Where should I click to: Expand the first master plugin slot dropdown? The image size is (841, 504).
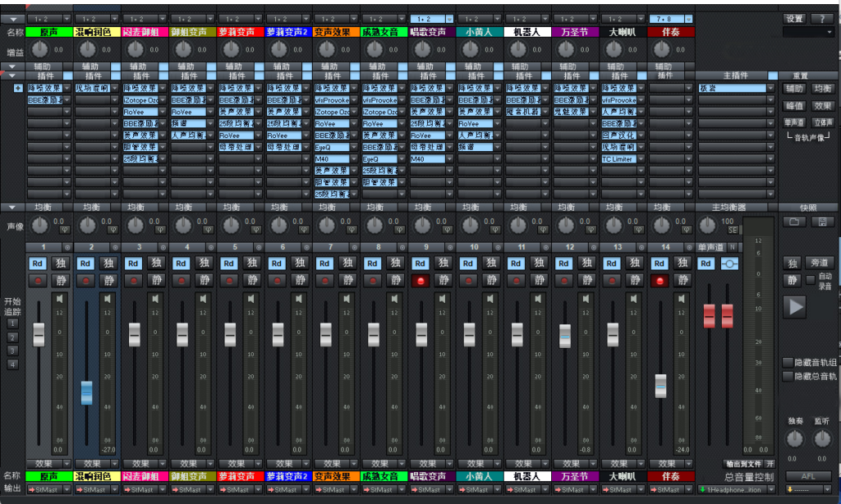[x=771, y=88]
